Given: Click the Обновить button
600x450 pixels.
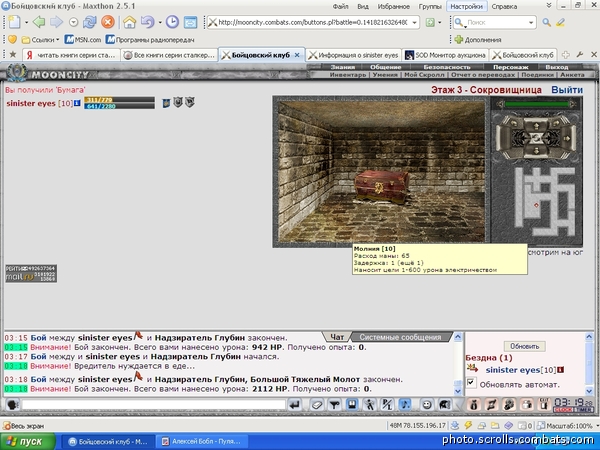Looking at the screenshot, I should coord(525,346).
